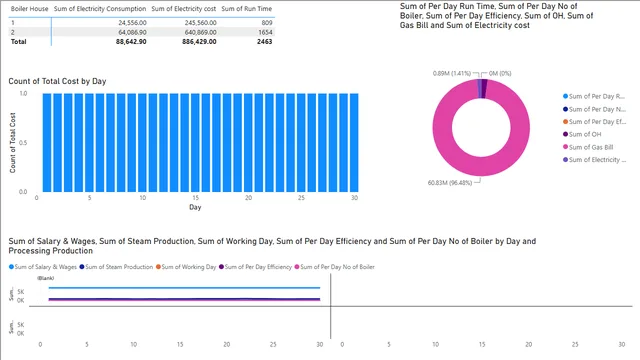Toggle Sum of Per Day N... donut legend item
The width and height of the screenshot is (640, 360).
click(594, 109)
